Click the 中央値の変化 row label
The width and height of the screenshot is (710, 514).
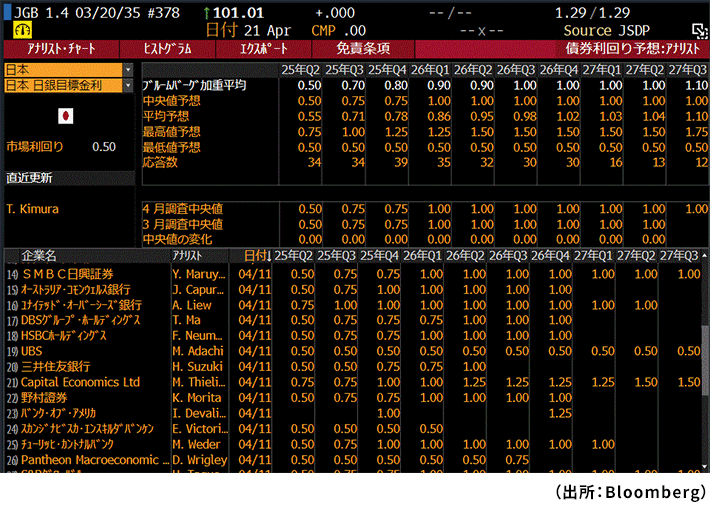(178, 239)
